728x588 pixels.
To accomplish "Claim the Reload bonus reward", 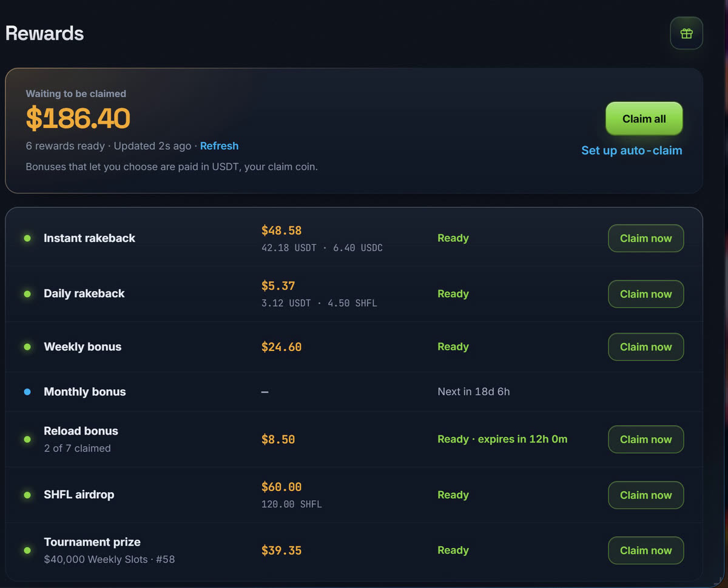I will 645,439.
